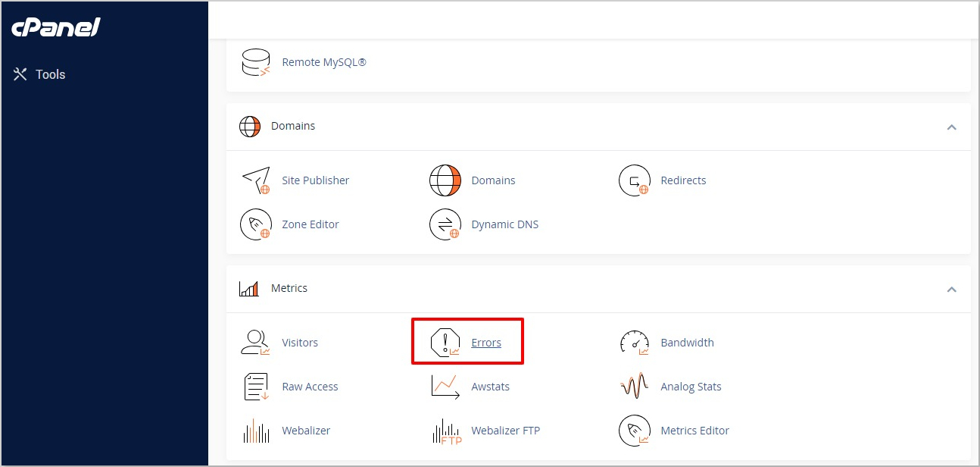Viewport: 980px width, 467px height.
Task: Click the Analog Stats waveform icon
Action: click(x=634, y=387)
